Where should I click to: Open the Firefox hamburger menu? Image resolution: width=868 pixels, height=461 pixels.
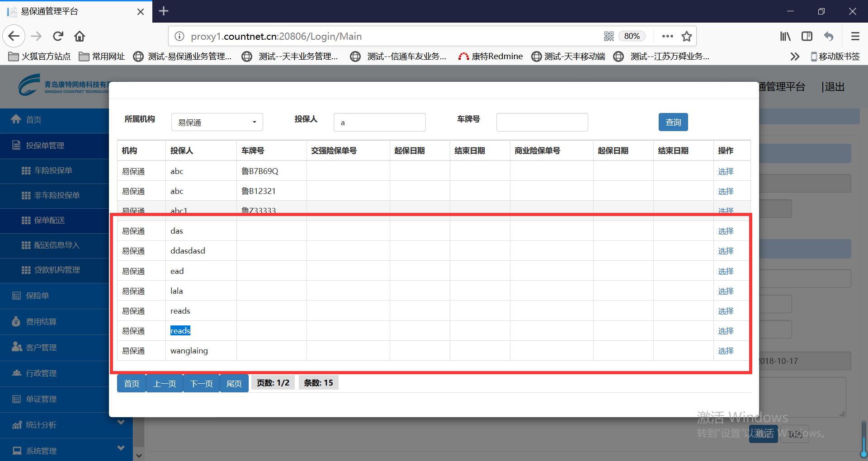(x=855, y=36)
